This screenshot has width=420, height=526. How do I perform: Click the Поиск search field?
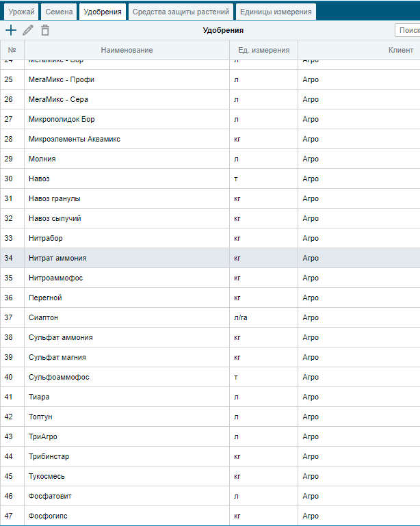coord(408,30)
